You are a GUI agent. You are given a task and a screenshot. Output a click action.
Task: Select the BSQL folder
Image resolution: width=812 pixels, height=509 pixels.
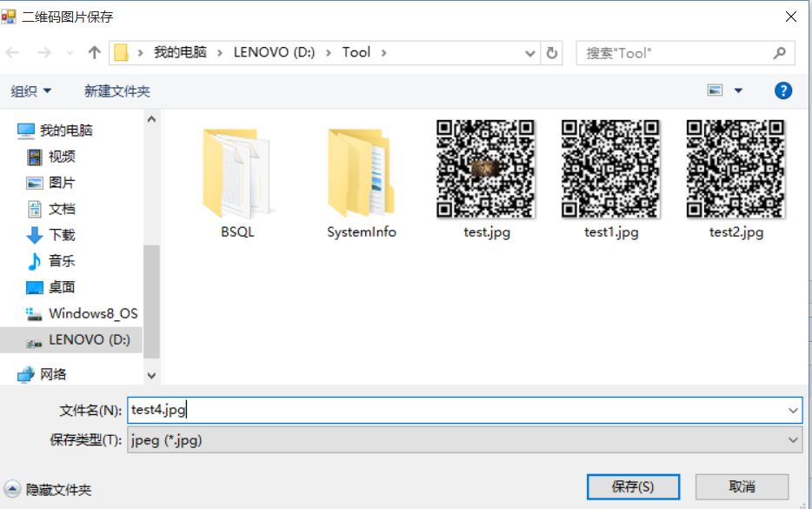(x=237, y=184)
